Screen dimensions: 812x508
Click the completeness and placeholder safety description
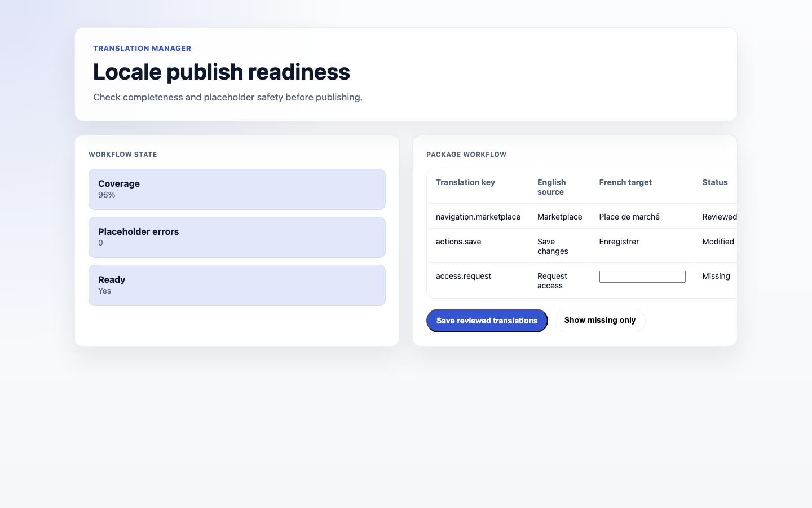click(228, 97)
